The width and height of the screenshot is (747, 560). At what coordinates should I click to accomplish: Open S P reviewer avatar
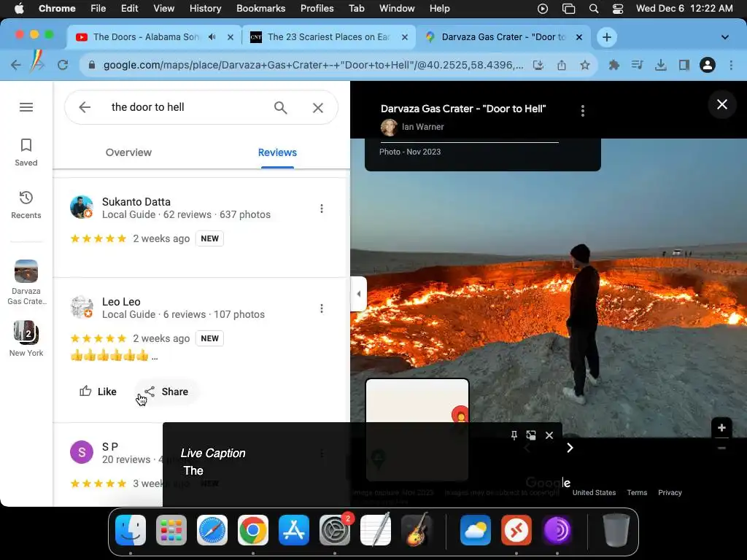pos(82,452)
